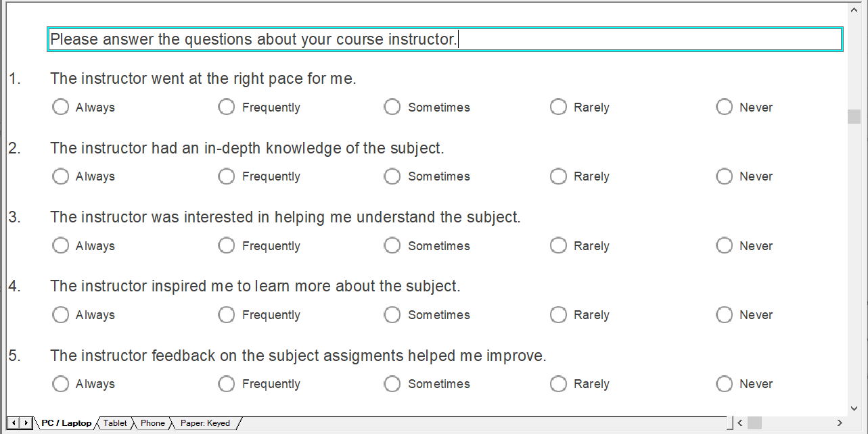
Task: Switch to the Phone preview tab
Action: [x=152, y=423]
